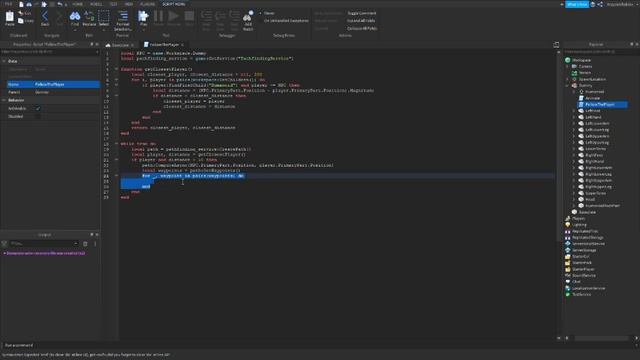
Task: Toggle the Archivable checkbox
Action: (38, 108)
